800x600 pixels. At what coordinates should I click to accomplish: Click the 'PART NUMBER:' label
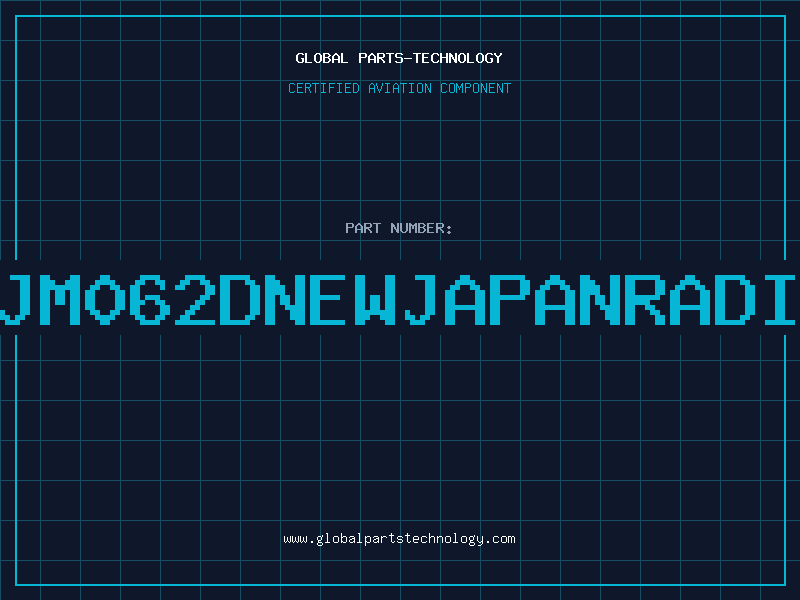point(399,228)
